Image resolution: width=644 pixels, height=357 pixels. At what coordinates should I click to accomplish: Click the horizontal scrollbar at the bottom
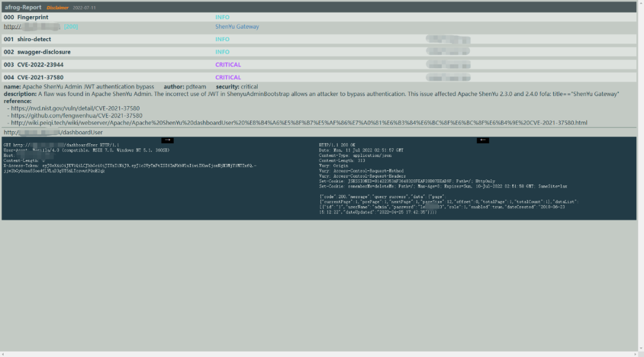coord(318,354)
